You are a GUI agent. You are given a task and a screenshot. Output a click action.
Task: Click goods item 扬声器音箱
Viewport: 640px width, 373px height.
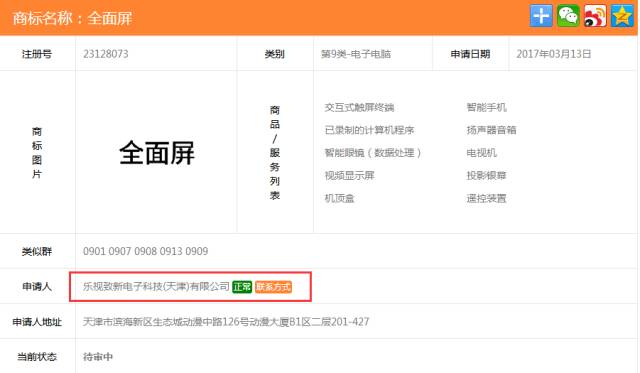pos(491,130)
